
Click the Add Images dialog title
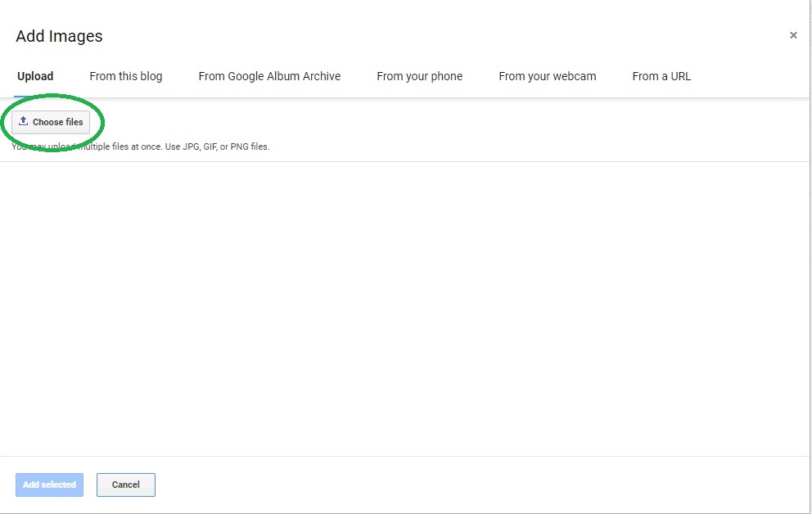click(x=59, y=36)
